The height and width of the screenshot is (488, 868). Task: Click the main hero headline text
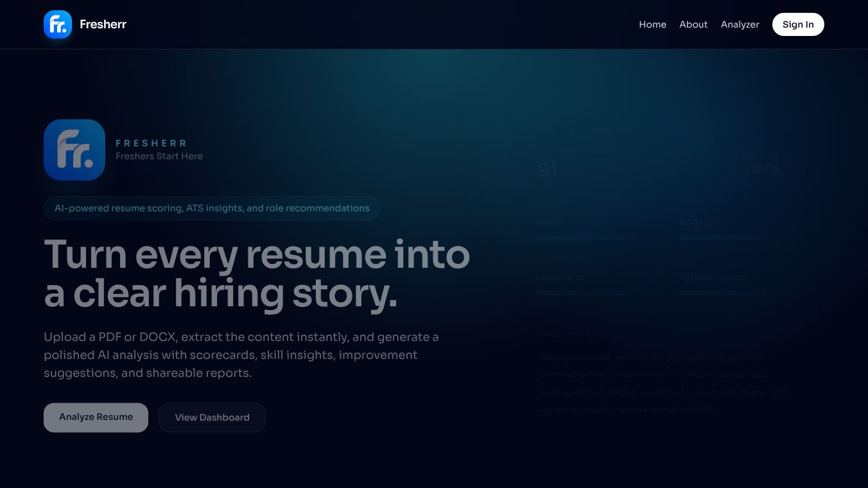tap(257, 274)
